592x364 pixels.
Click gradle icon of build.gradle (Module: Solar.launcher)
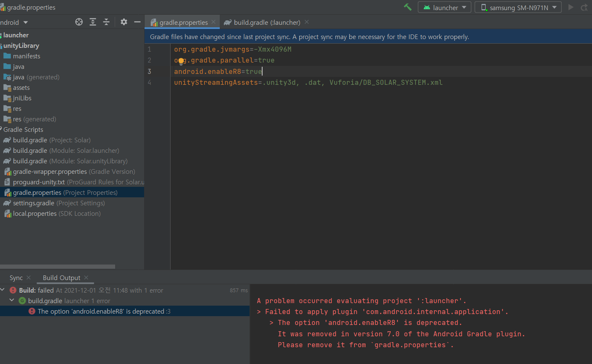point(7,150)
